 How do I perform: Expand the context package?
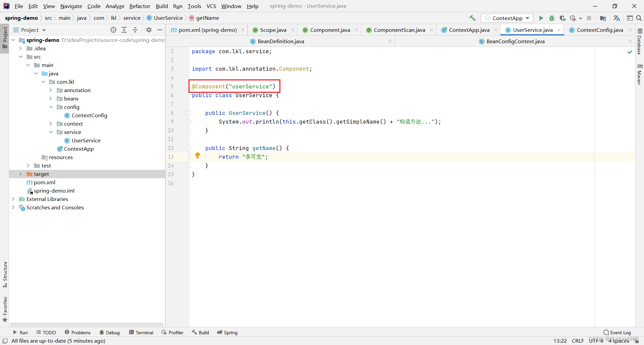pyautogui.click(x=51, y=124)
